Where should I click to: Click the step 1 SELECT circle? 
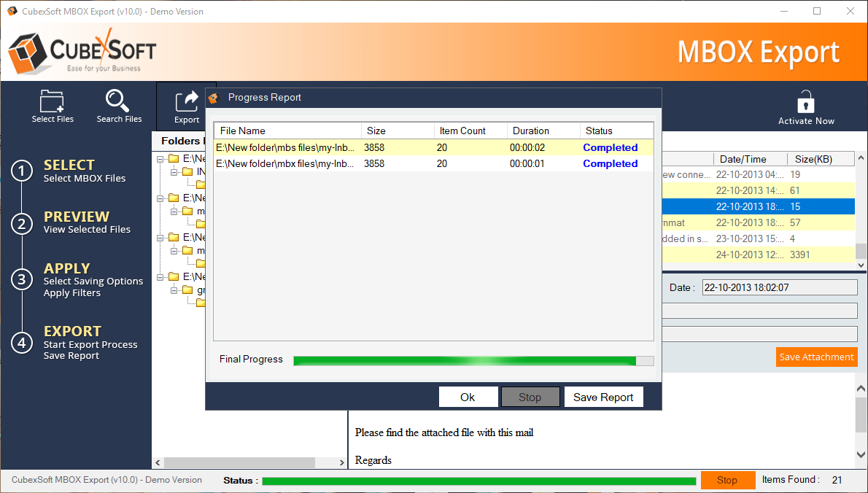[x=22, y=171]
